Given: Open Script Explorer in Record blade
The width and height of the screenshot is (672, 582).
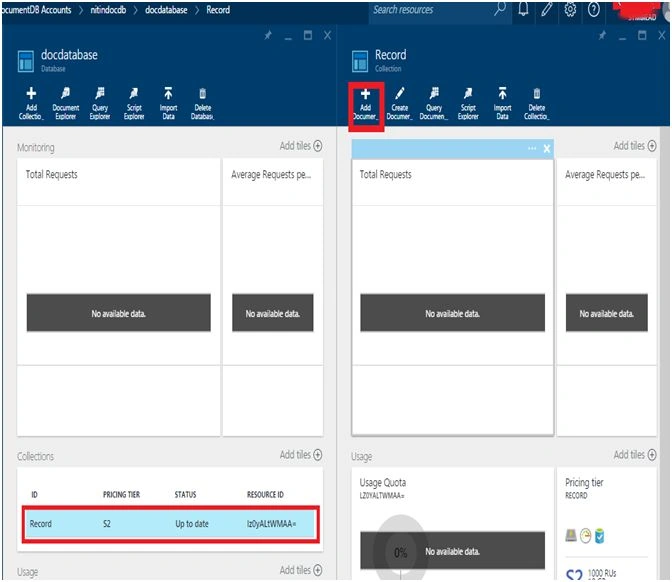Looking at the screenshot, I should (468, 104).
